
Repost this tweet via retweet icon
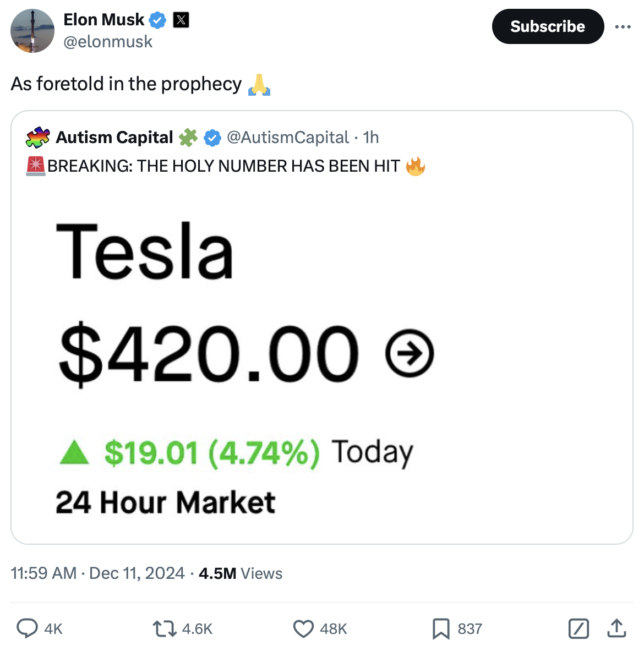tap(163, 628)
